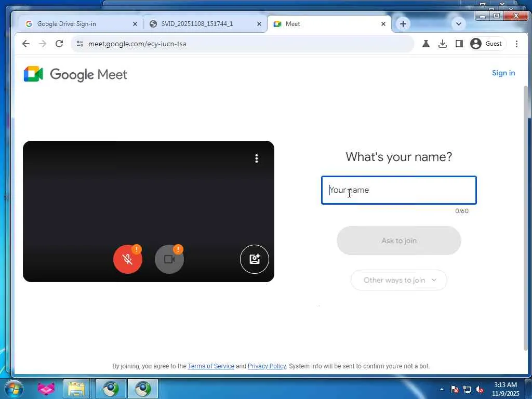Click the Google Meet logo
This screenshot has width=532, height=399.
75,74
